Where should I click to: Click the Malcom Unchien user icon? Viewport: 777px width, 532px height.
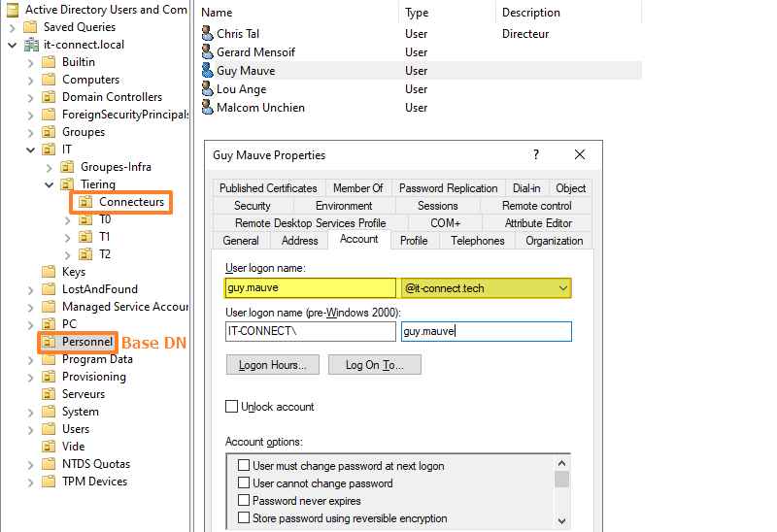208,107
